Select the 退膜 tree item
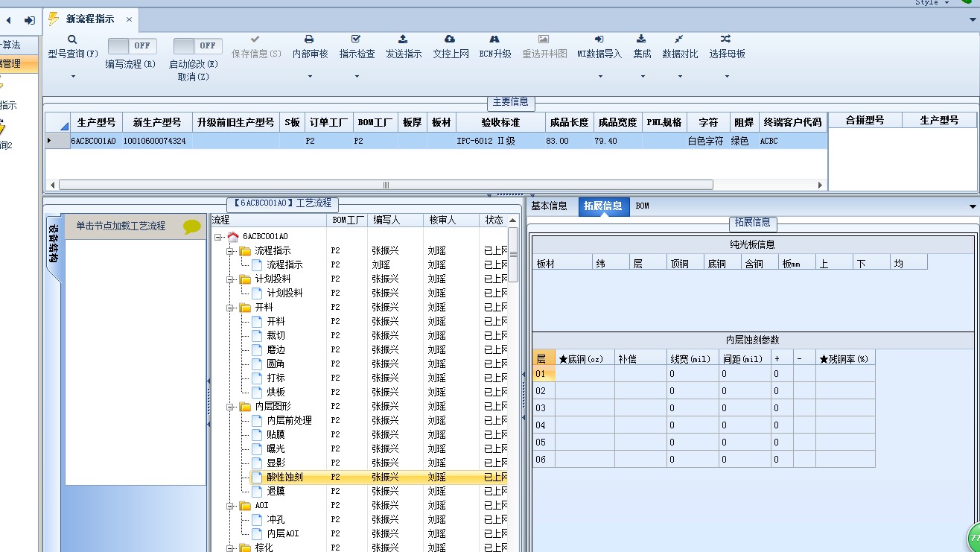 pos(276,491)
